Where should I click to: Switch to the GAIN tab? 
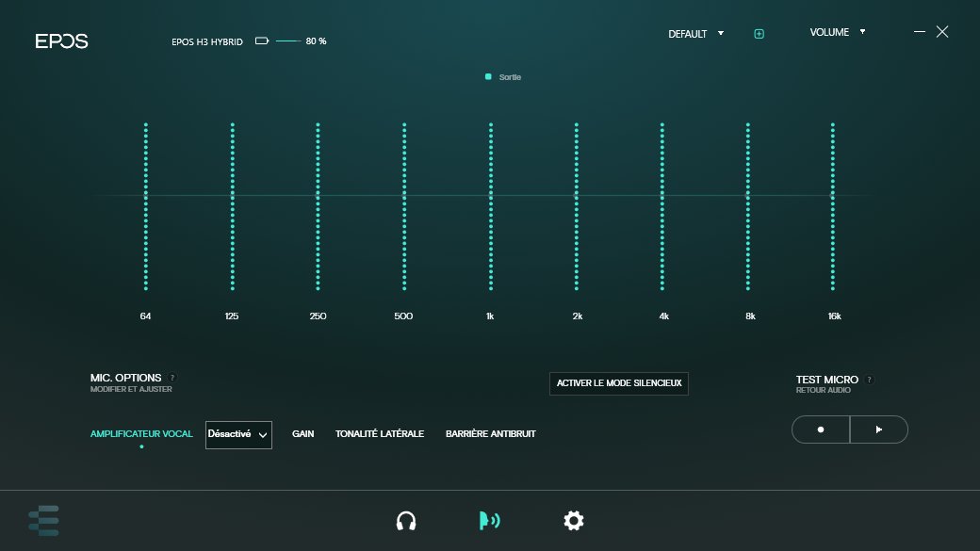pos(302,434)
